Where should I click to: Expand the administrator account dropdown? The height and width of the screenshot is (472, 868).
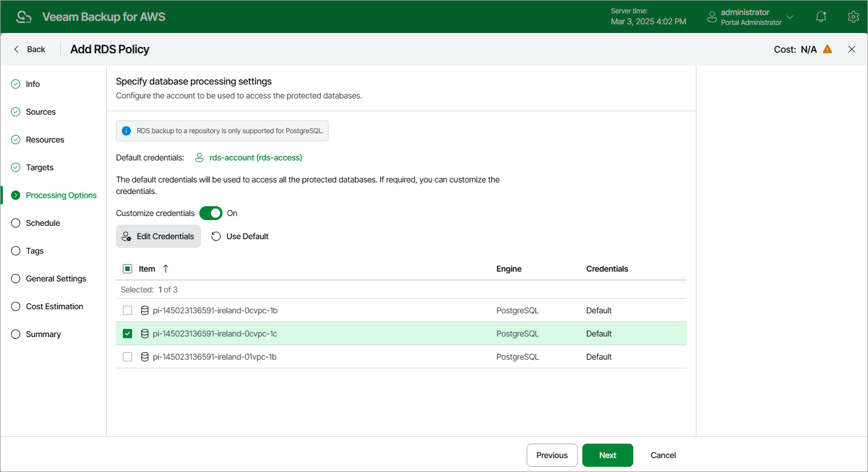coord(790,17)
